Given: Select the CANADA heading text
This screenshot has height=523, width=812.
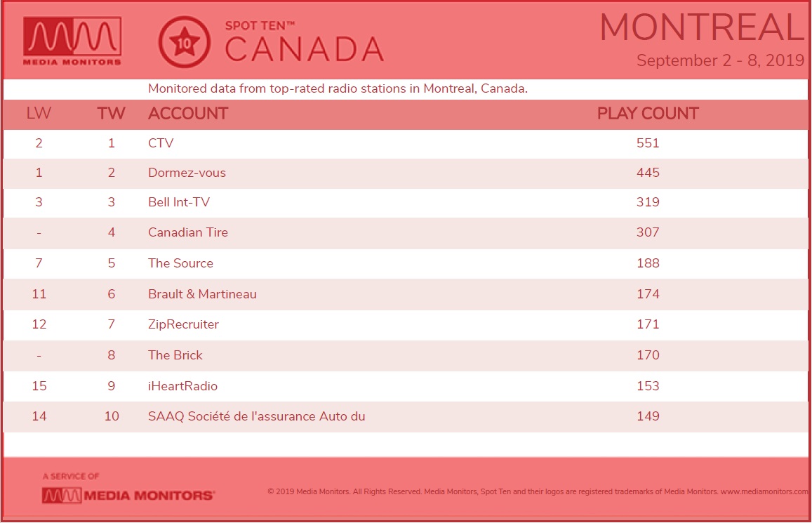Looking at the screenshot, I should click(305, 50).
